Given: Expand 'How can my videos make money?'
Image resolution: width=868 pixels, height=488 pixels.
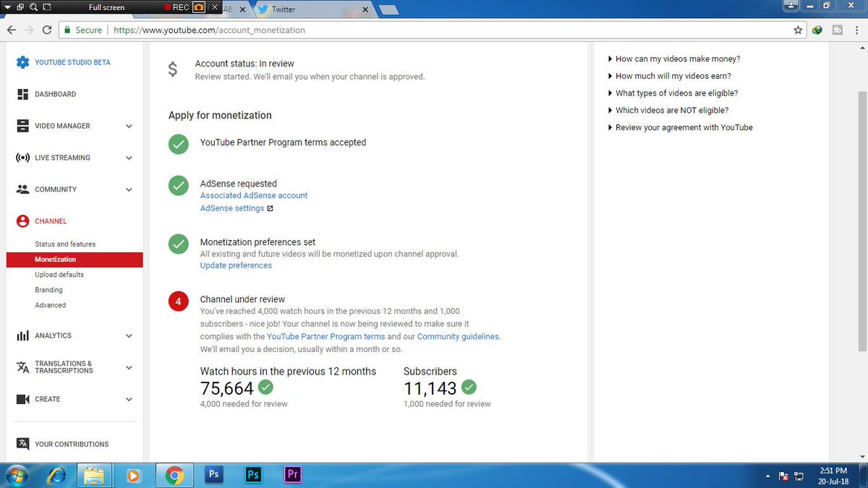Looking at the screenshot, I should pyautogui.click(x=674, y=59).
